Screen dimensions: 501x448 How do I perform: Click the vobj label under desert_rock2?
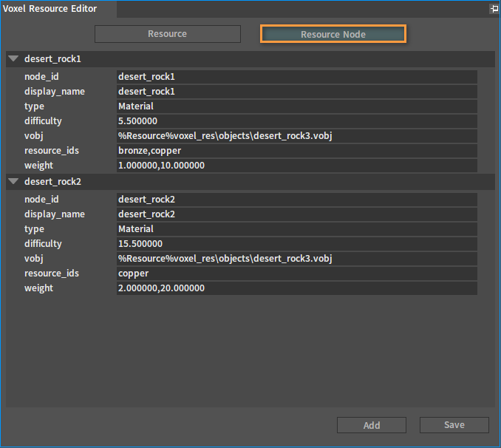point(33,259)
